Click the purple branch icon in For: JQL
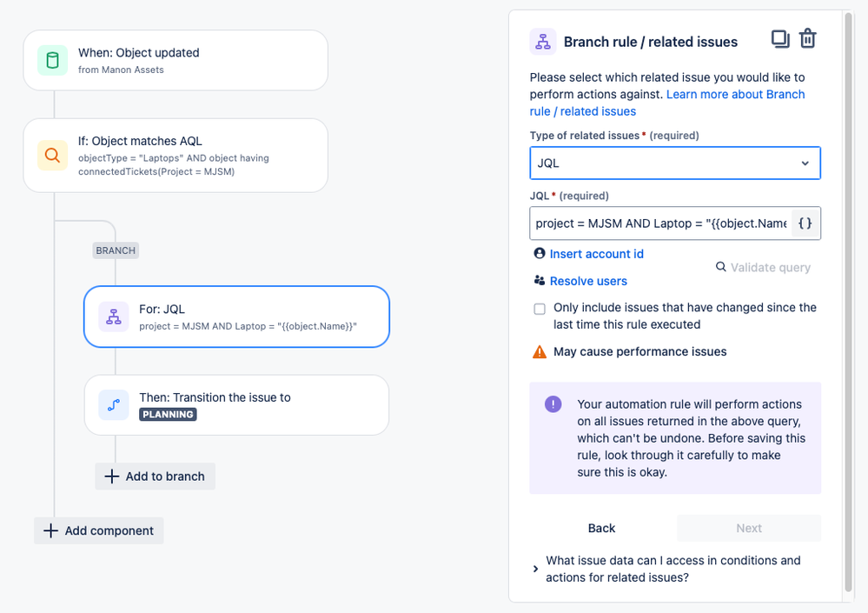Image resolution: width=868 pixels, height=613 pixels. pyautogui.click(x=114, y=316)
